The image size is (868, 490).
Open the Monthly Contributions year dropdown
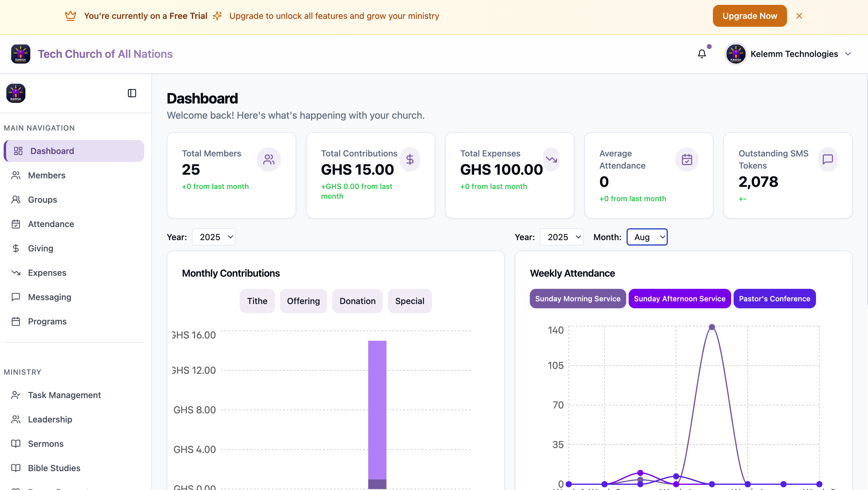click(214, 237)
